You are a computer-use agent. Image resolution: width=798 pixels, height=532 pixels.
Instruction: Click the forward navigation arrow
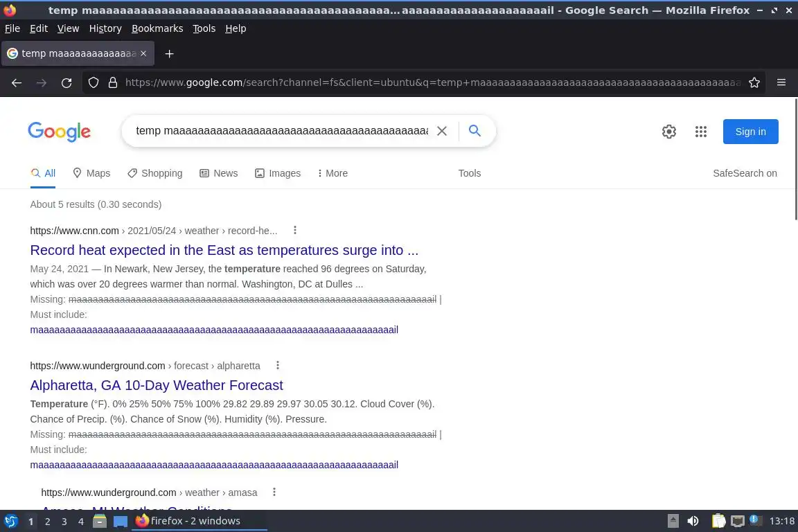pyautogui.click(x=42, y=82)
